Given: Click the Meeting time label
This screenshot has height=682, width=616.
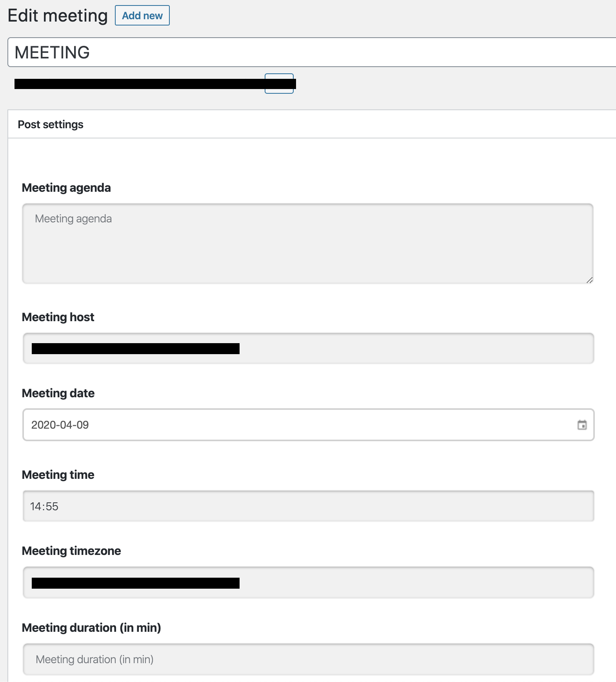Looking at the screenshot, I should pyautogui.click(x=58, y=475).
